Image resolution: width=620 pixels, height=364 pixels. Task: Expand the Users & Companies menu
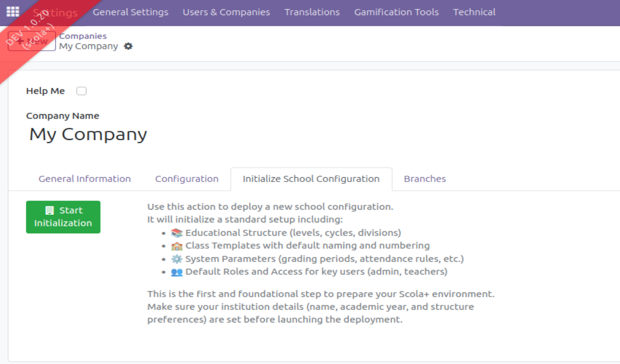tap(226, 12)
